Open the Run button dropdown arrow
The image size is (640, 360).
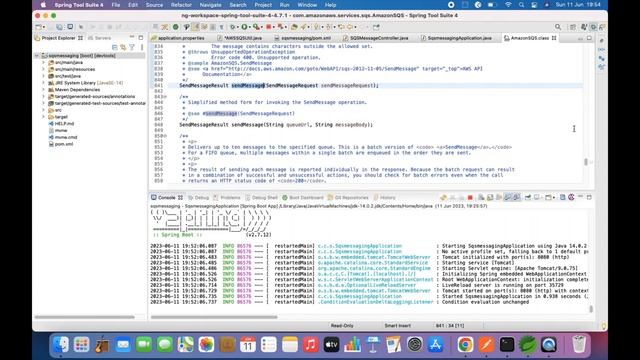[x=249, y=27]
